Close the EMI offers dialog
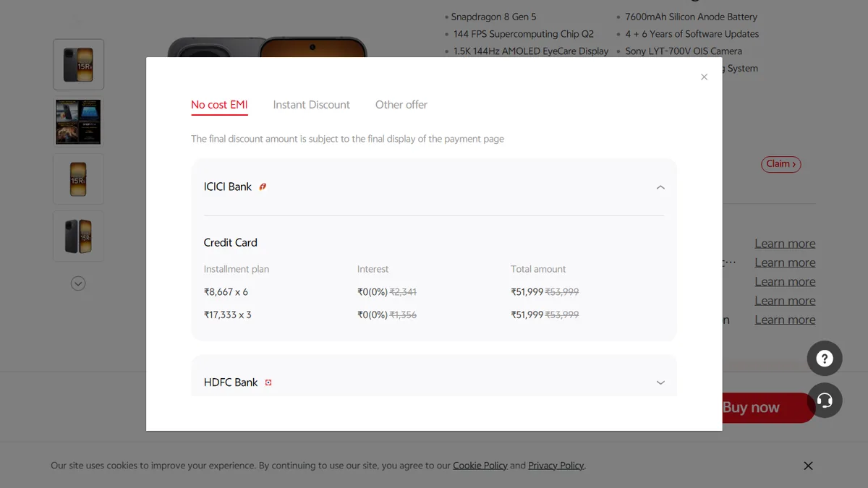Viewport: 868px width, 488px height. 704,77
